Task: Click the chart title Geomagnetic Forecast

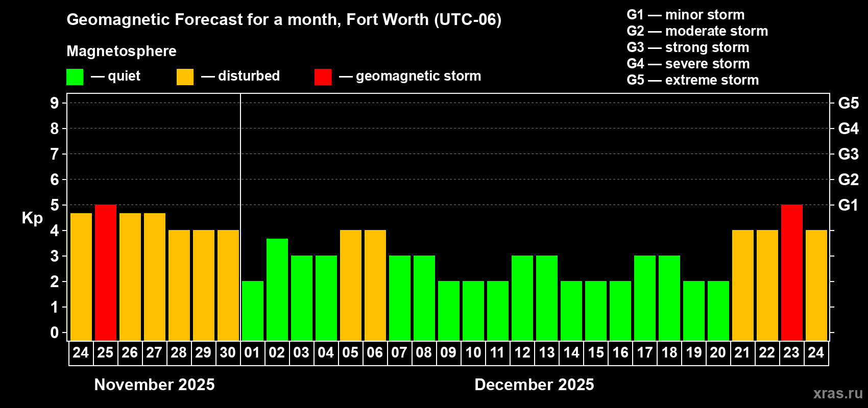Action: [x=284, y=20]
